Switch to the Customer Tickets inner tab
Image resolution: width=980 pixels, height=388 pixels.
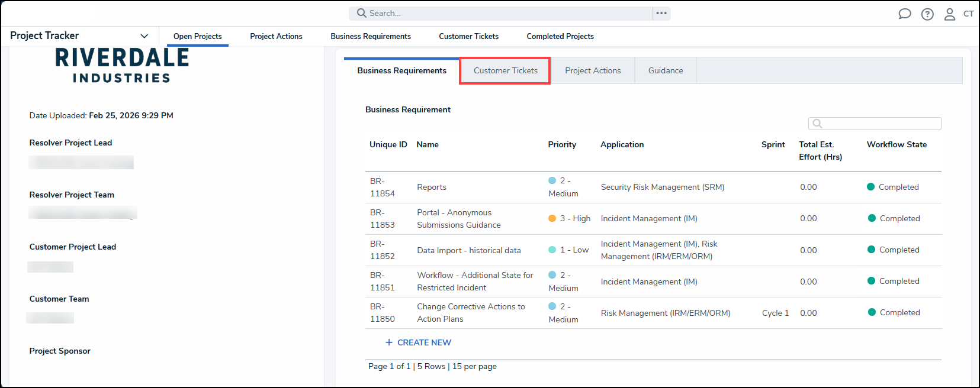(505, 70)
